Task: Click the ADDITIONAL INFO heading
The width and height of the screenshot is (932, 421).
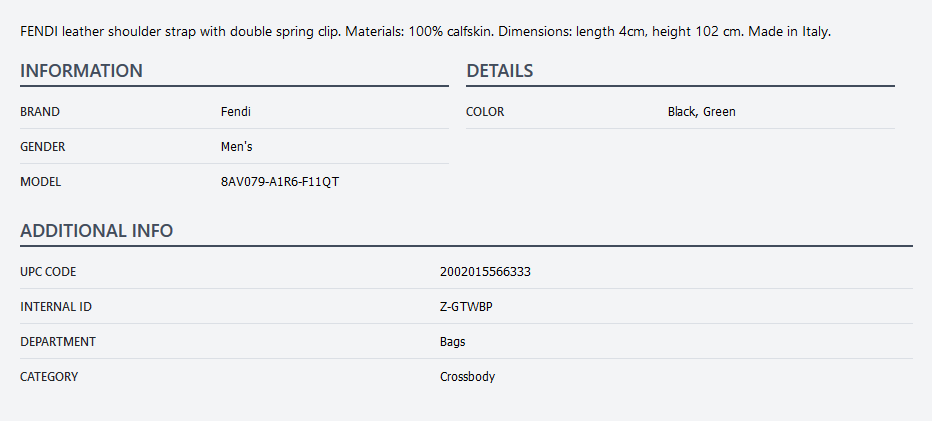Action: coord(96,231)
